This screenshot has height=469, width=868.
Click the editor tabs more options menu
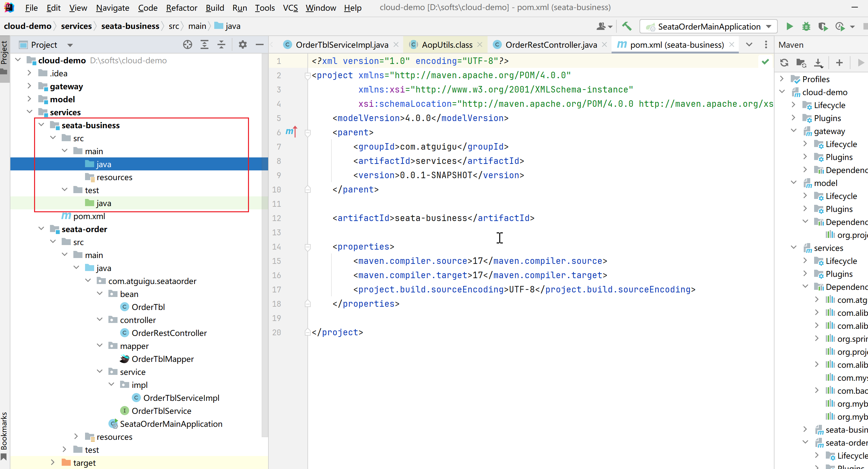point(766,44)
